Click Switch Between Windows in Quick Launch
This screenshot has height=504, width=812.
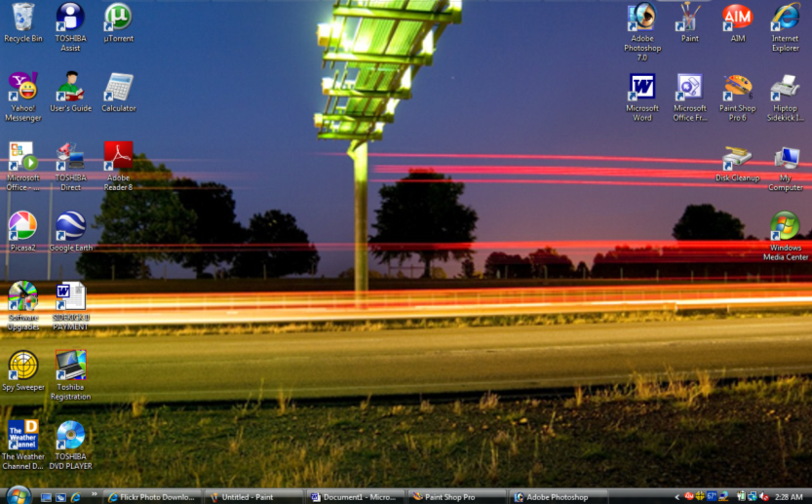point(60,497)
